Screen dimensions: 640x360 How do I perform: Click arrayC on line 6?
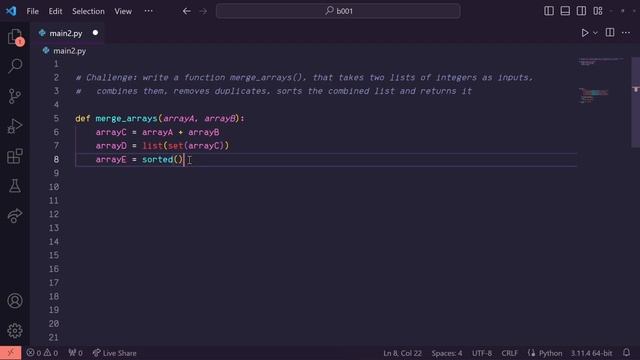(x=111, y=132)
